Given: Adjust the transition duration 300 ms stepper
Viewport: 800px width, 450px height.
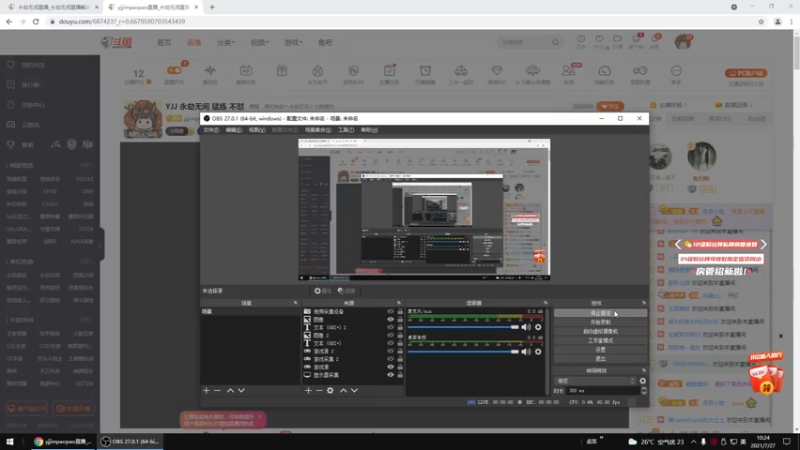Looking at the screenshot, I should 643,391.
